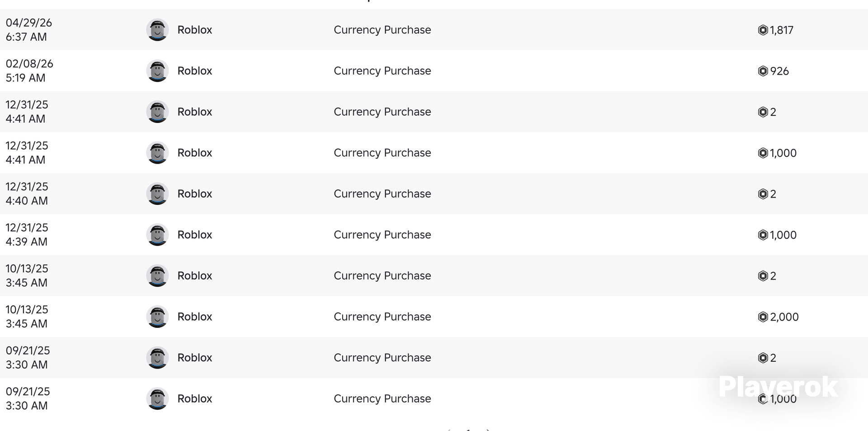
Task: Open Roblox avatar in the 04/29/26 row
Action: tap(157, 30)
